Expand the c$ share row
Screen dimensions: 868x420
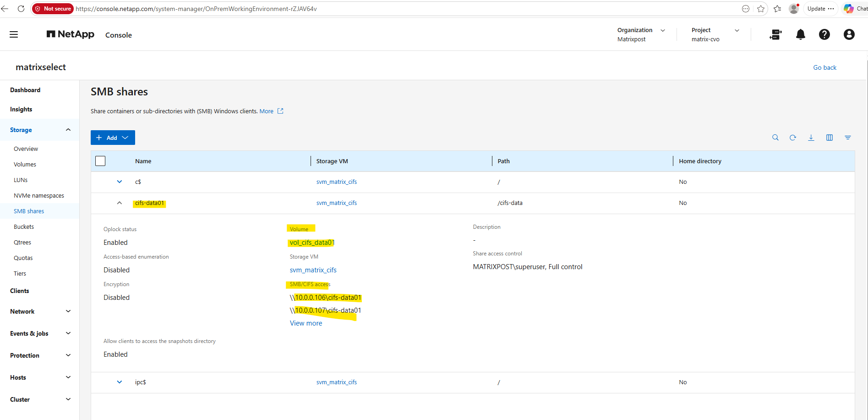pos(120,182)
